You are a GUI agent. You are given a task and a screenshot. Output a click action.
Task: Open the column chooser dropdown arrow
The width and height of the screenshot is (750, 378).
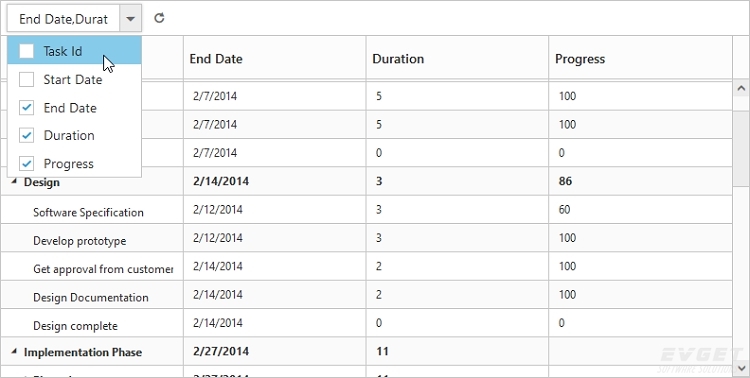(x=131, y=19)
